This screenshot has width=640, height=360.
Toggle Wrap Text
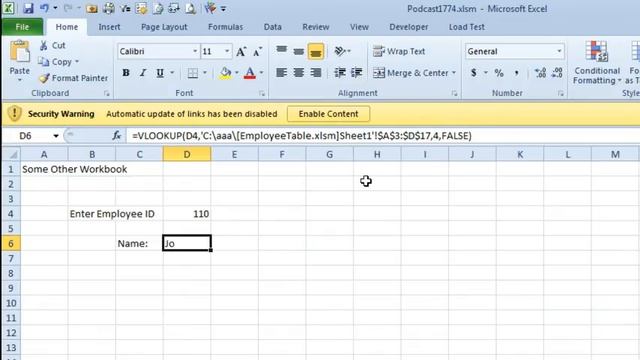[x=399, y=51]
